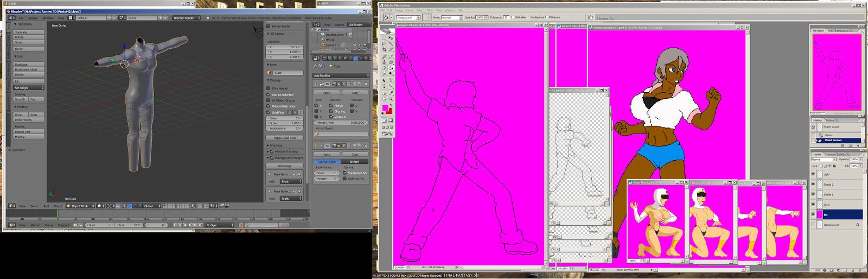Select the Lasso tool in Photoshop toolbox
The height and width of the screenshot is (279, 868).
pos(384,43)
